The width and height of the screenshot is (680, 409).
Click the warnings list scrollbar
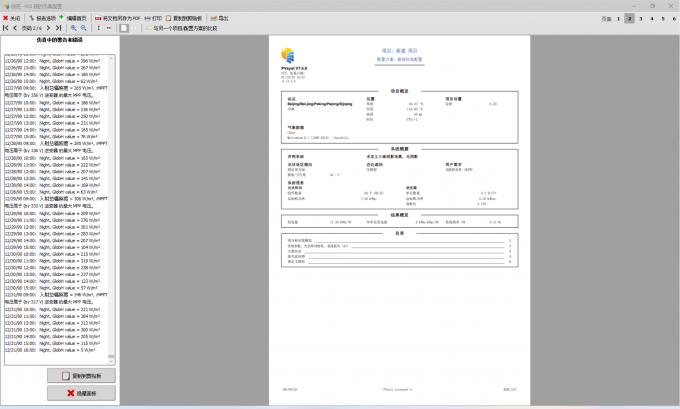(113, 200)
